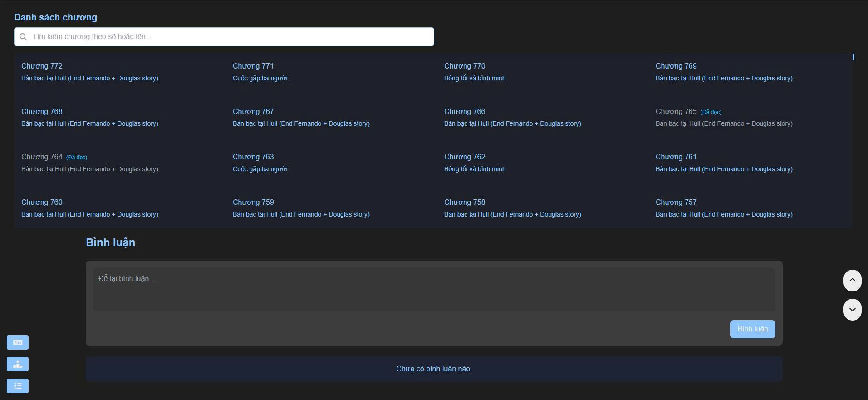Open the ranking podium icon button

click(x=18, y=364)
